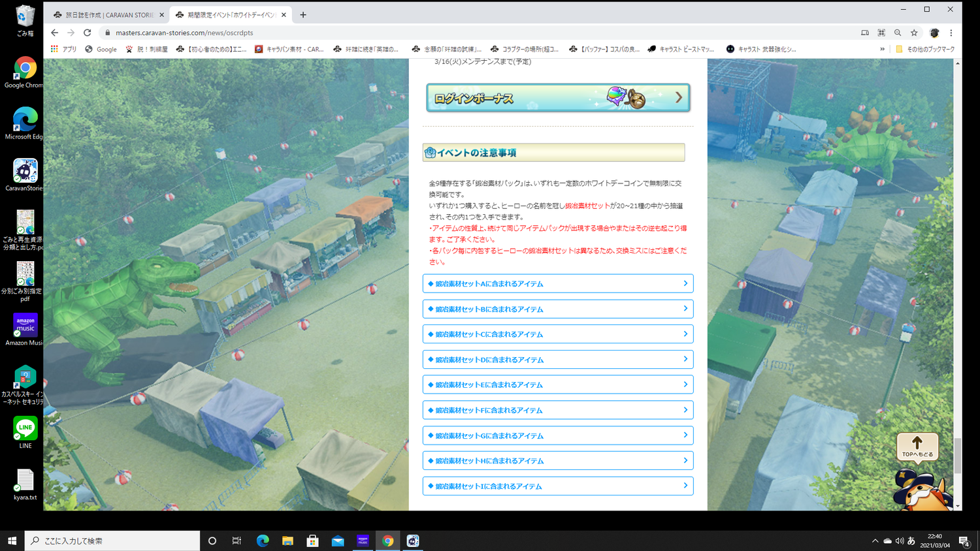Open a new browser tab
The height and width of the screenshot is (551, 980).
(x=303, y=14)
